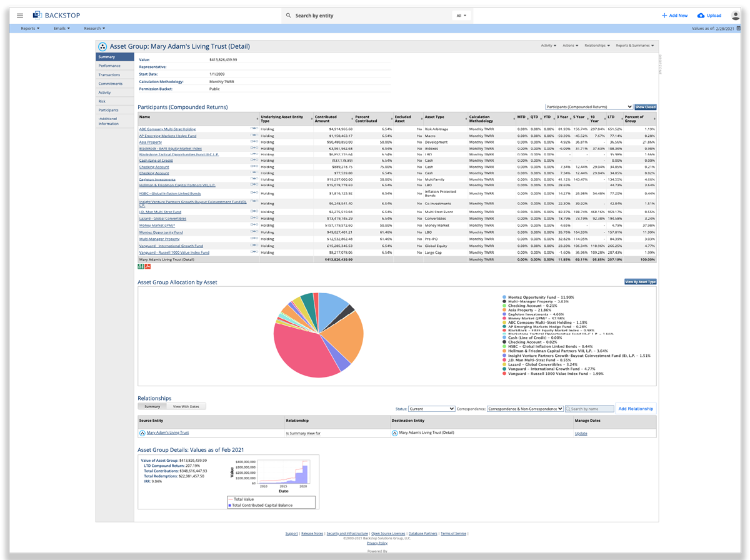Click the Upload cloud icon

coord(701,16)
